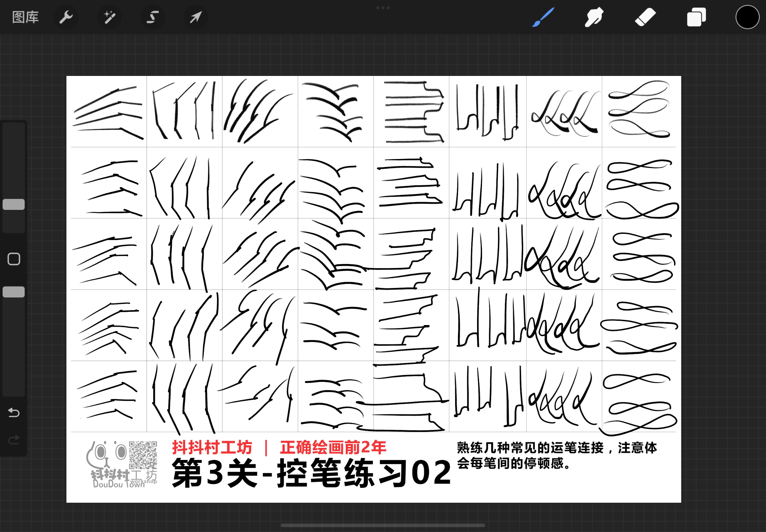
Task: Select the Brush tool
Action: [543, 17]
